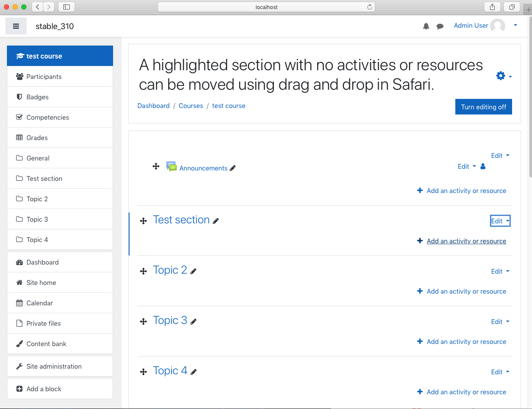
Task: Open the Safari share button
Action: (x=493, y=7)
